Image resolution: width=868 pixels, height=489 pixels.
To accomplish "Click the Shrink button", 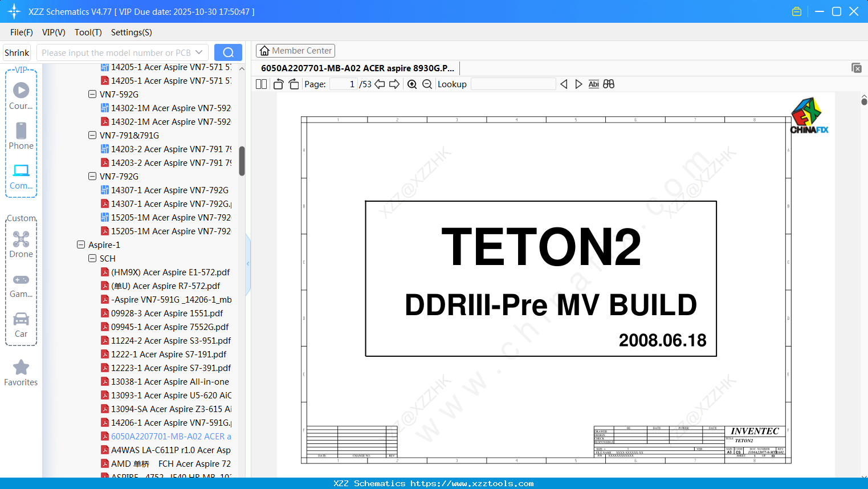I will pyautogui.click(x=17, y=52).
